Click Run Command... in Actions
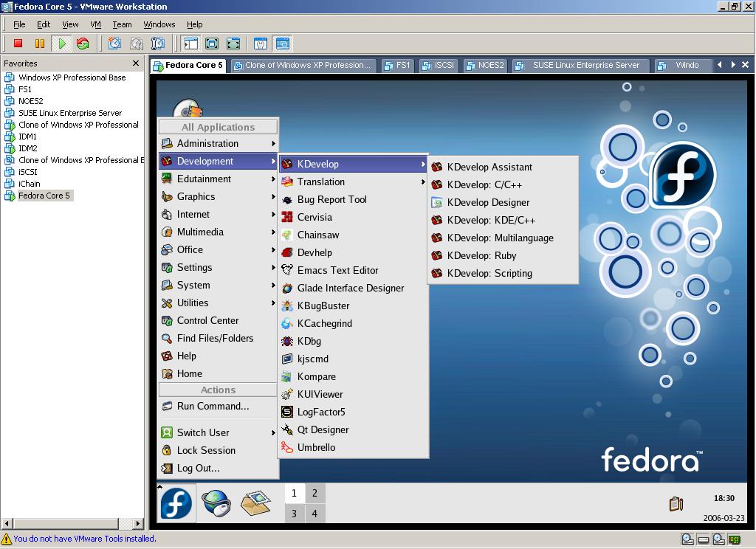Viewport: 756px width, 549px height. (219, 407)
